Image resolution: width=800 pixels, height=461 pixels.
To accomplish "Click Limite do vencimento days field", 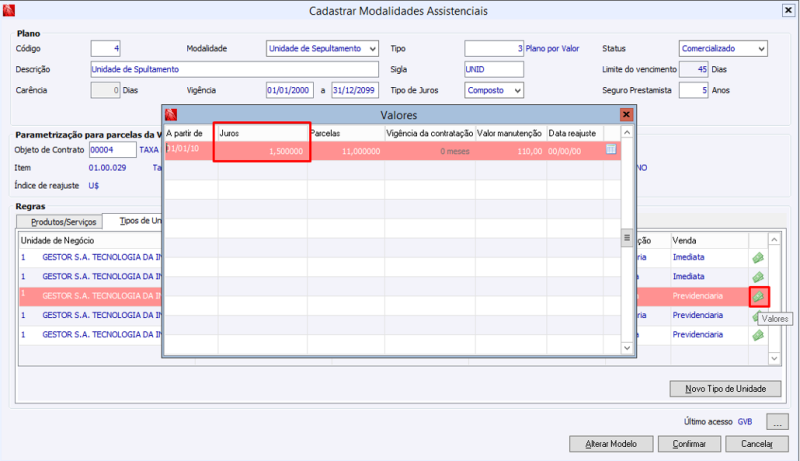I will click(x=694, y=69).
